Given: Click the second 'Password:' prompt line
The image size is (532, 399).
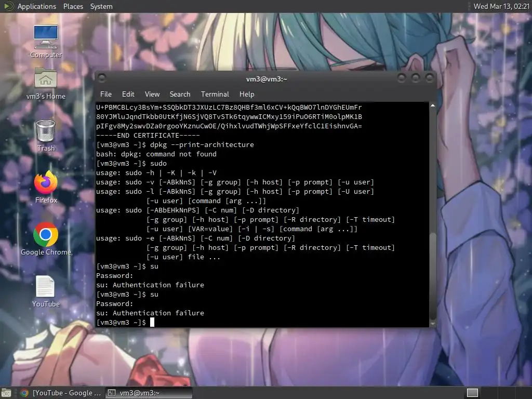Looking at the screenshot, I should click(x=115, y=303).
